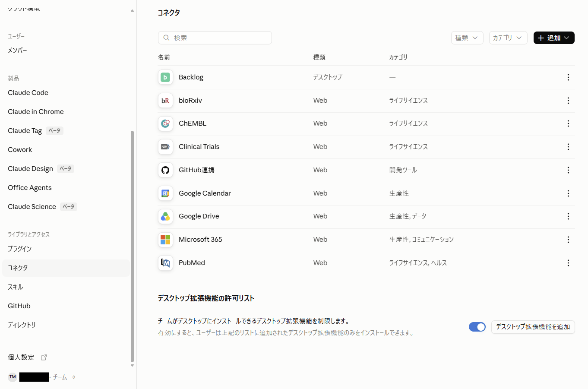This screenshot has height=389, width=588.
Task: Select Claude Tag in the sidebar
Action: [25, 131]
